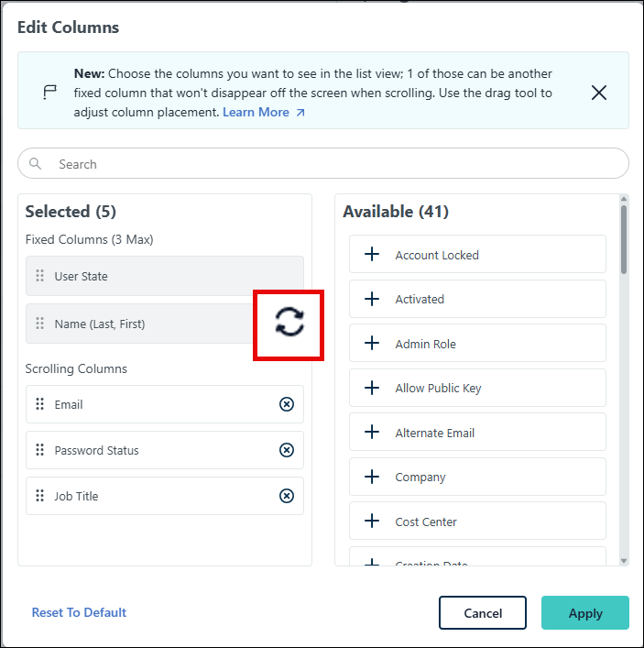Click the plus icon beside Account Locked

click(x=372, y=254)
